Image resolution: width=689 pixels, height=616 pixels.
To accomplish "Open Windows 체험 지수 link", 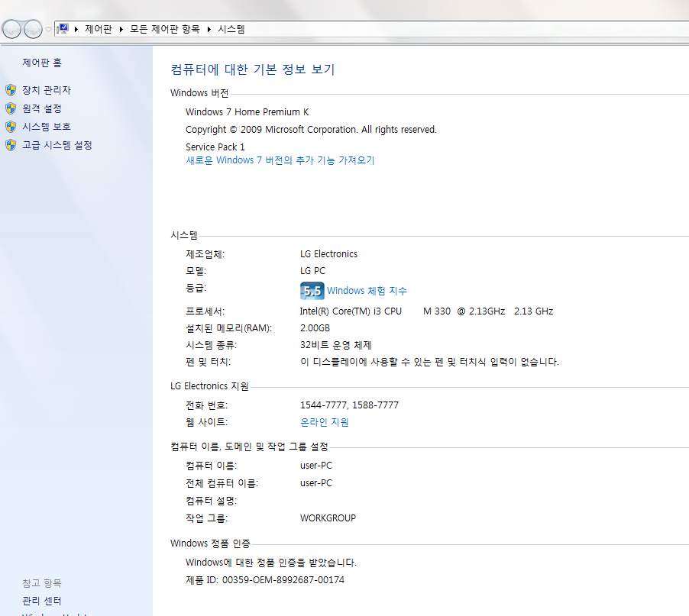I will 367,291.
